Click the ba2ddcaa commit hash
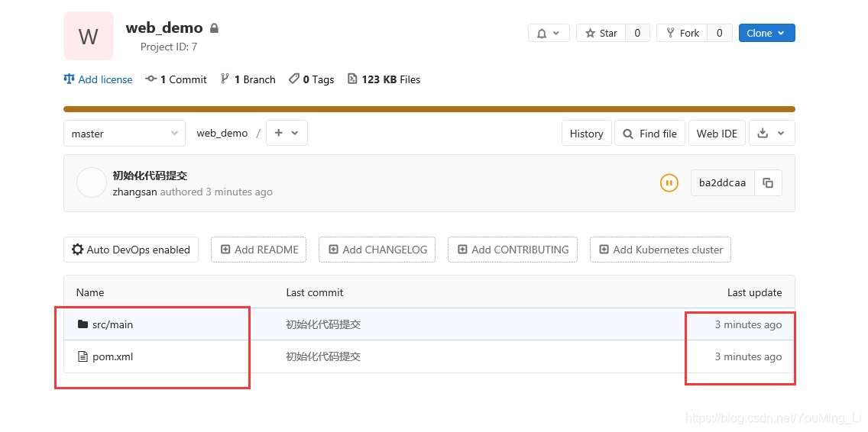 point(722,182)
